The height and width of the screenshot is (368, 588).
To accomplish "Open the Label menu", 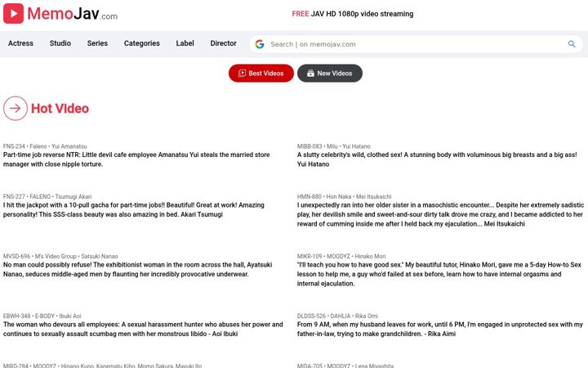I will 185,43.
